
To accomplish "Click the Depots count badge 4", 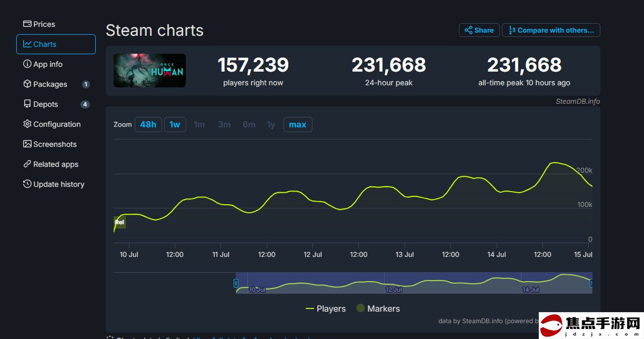I will (x=85, y=104).
